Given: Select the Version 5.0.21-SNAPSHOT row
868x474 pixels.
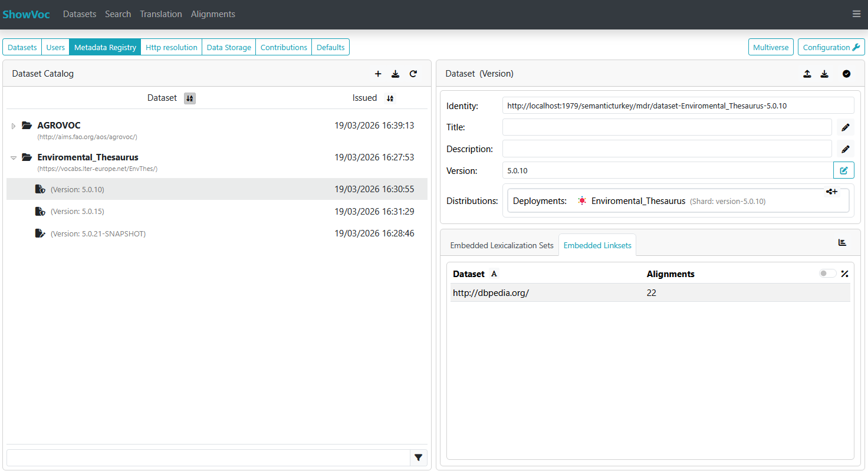Looking at the screenshot, I should 217,233.
